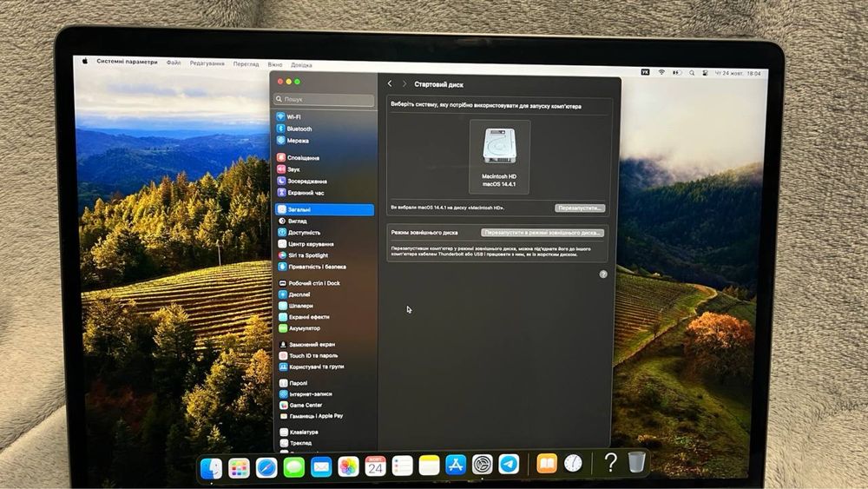Select Гаманець і Apple Pay

pos(325,416)
